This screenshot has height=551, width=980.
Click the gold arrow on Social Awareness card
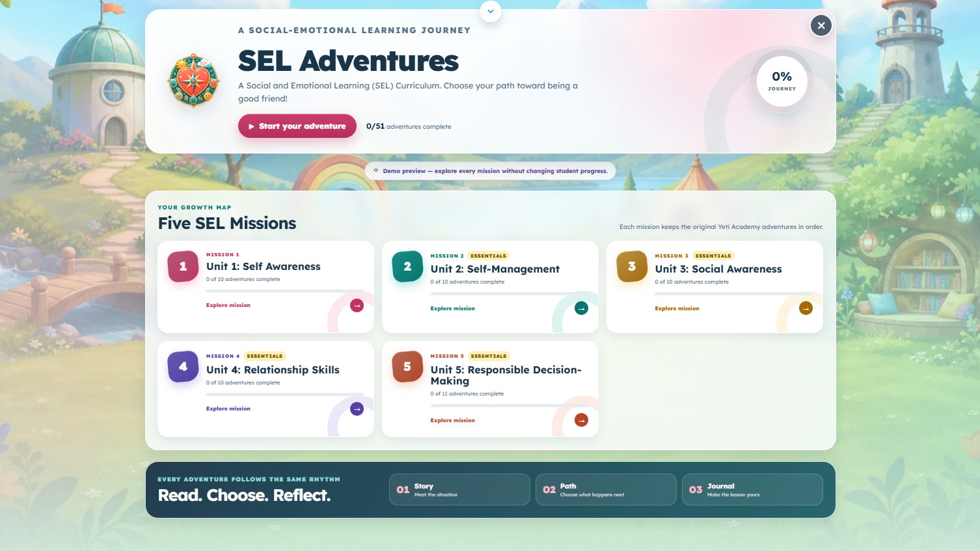pyautogui.click(x=806, y=308)
